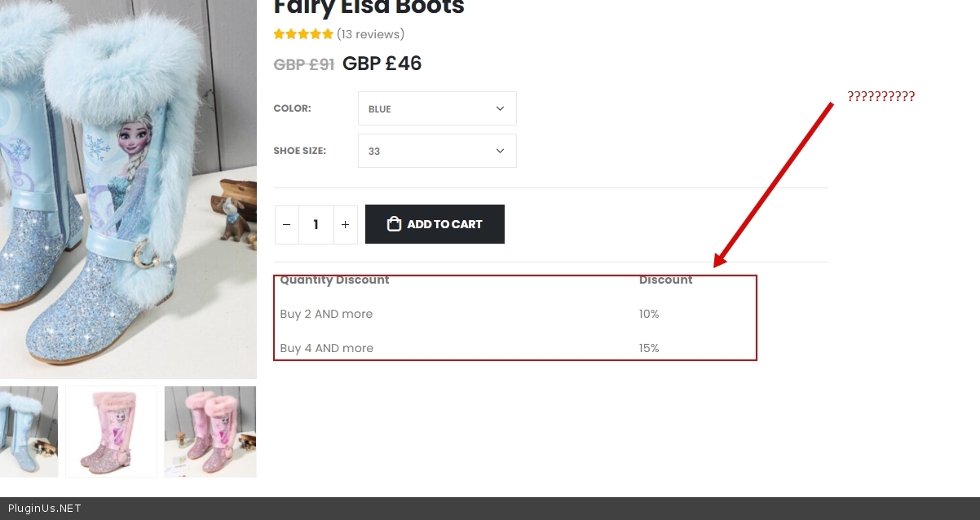Image resolution: width=980 pixels, height=520 pixels.
Task: Select the blue boots thumbnail
Action: (29, 431)
